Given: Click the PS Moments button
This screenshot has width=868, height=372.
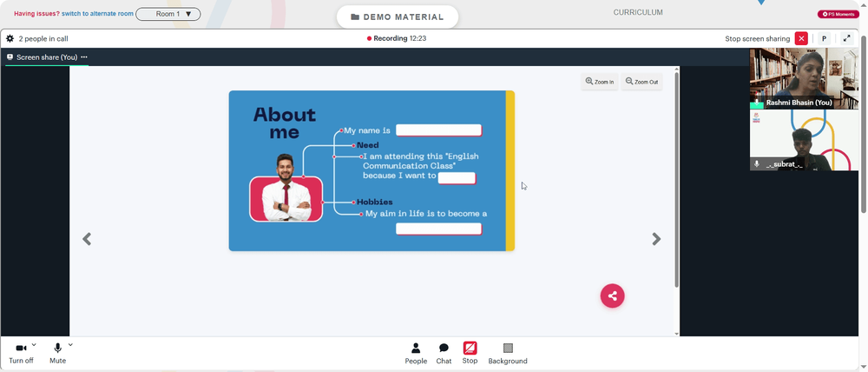Looking at the screenshot, I should tap(838, 15).
